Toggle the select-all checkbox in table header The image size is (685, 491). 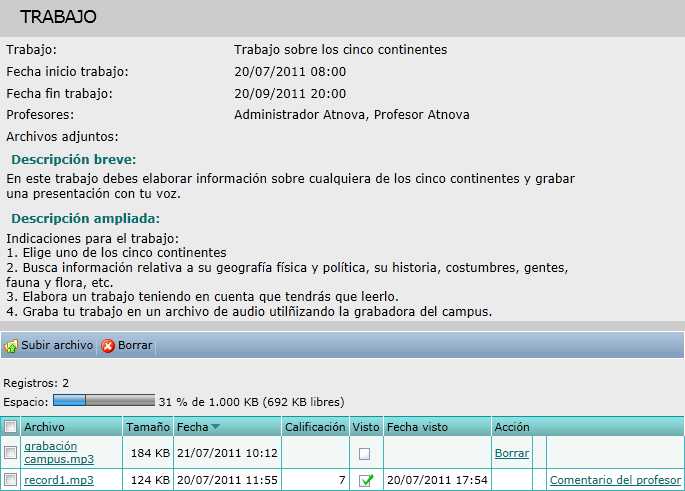tap(10, 426)
